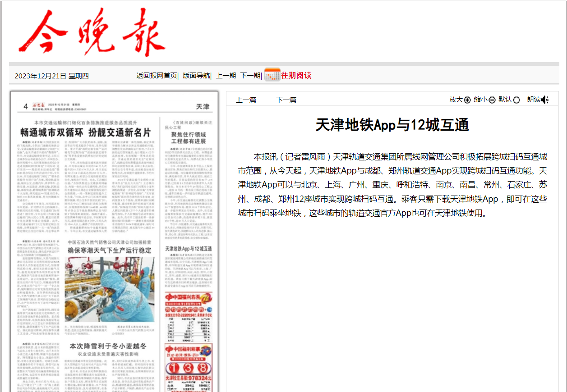Click the zoom-out minus icon

[x=492, y=100]
